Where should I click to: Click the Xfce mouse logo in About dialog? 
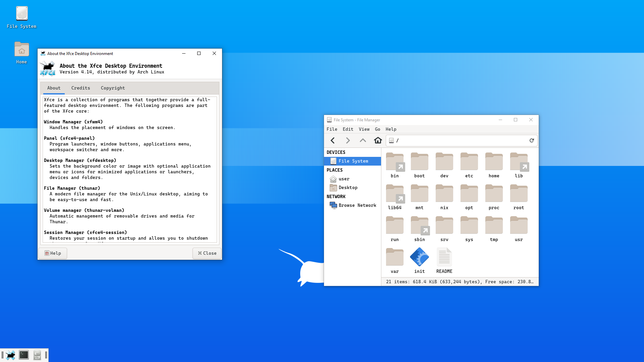(48, 69)
